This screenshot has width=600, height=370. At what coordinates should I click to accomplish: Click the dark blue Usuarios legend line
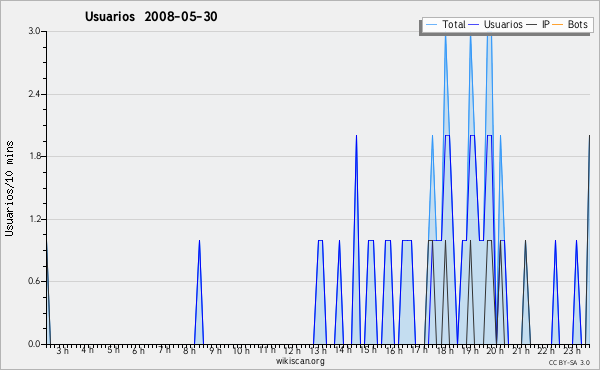(x=474, y=25)
